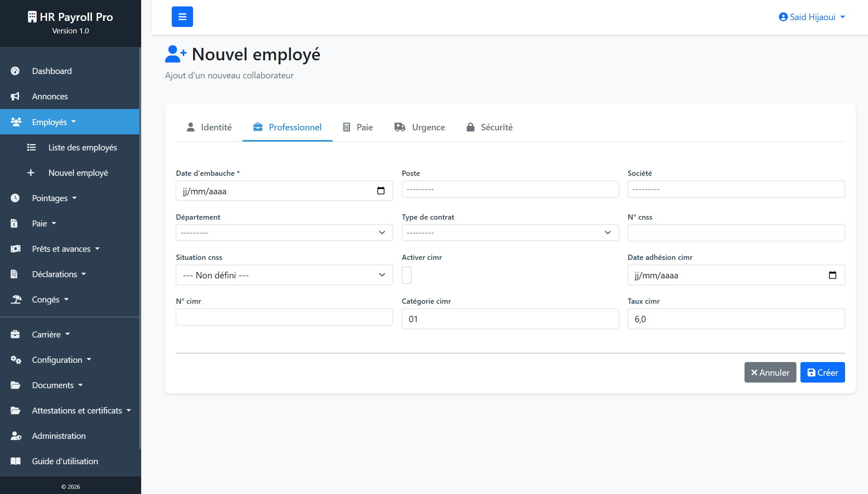Click the person icon on Identité tab

point(191,128)
